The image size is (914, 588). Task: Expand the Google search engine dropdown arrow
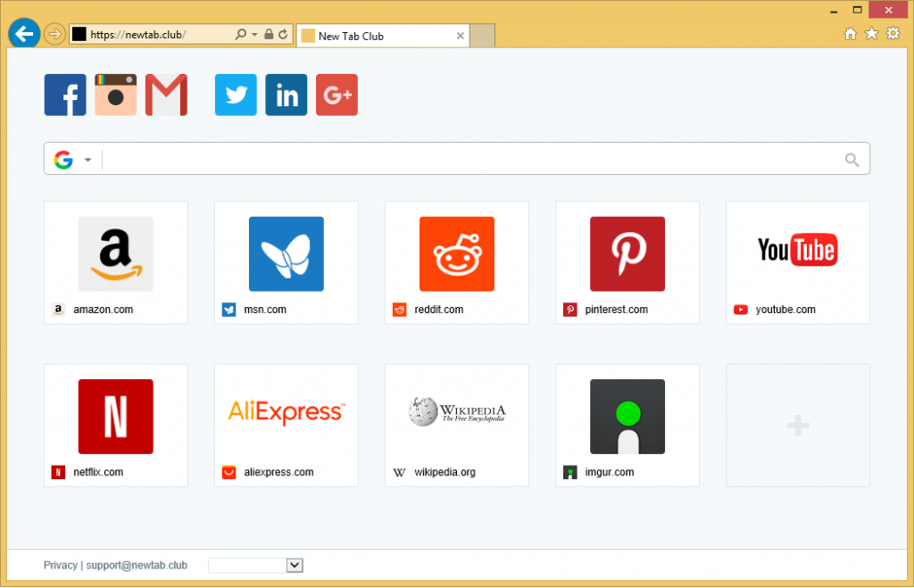pos(87,161)
